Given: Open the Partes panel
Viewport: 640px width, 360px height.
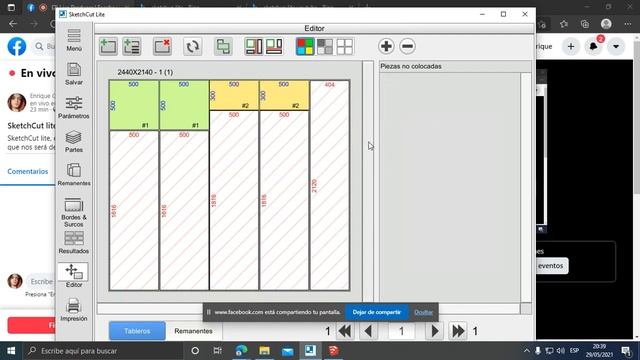Looking at the screenshot, I should pos(74,141).
